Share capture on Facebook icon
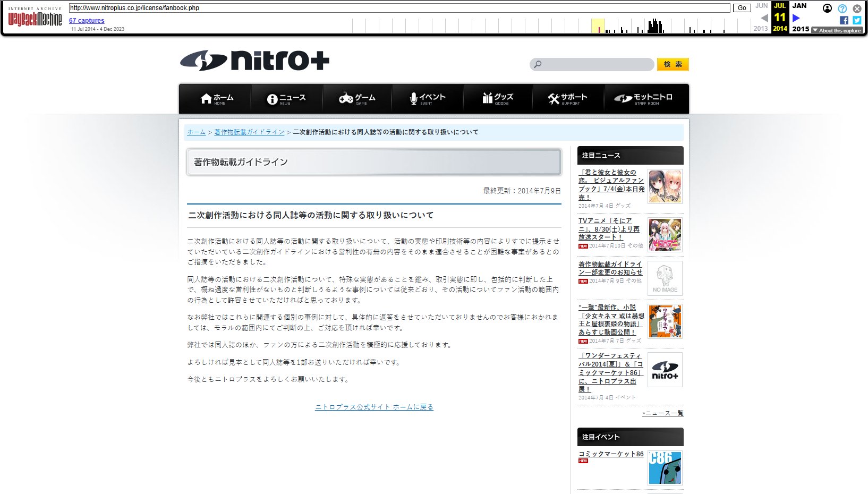The image size is (868, 494). click(844, 20)
